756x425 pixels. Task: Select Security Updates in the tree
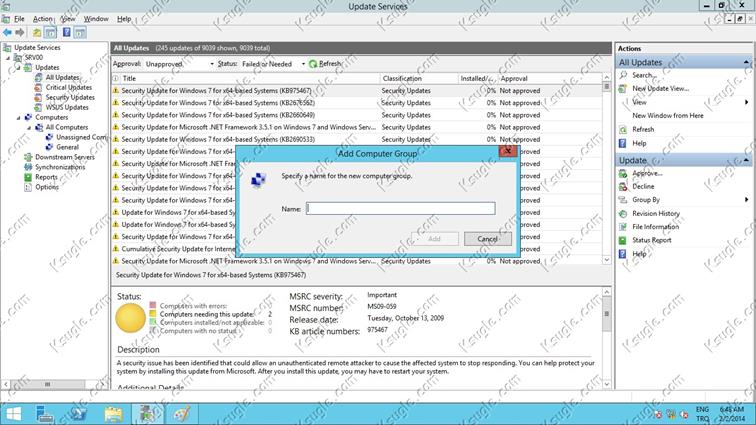tap(70, 97)
